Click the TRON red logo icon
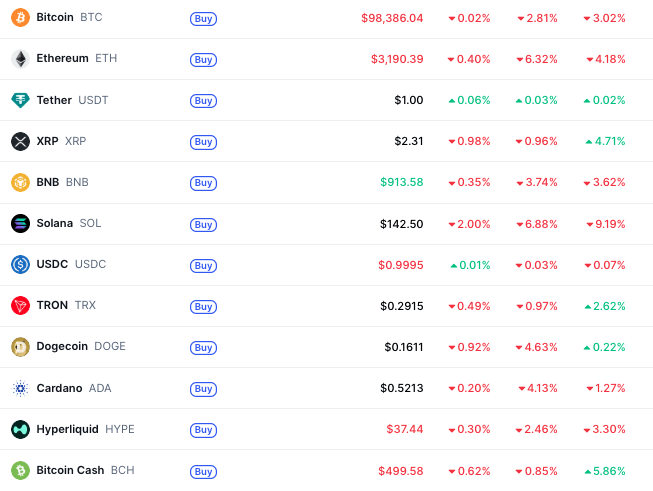The image size is (653, 491). [x=20, y=305]
